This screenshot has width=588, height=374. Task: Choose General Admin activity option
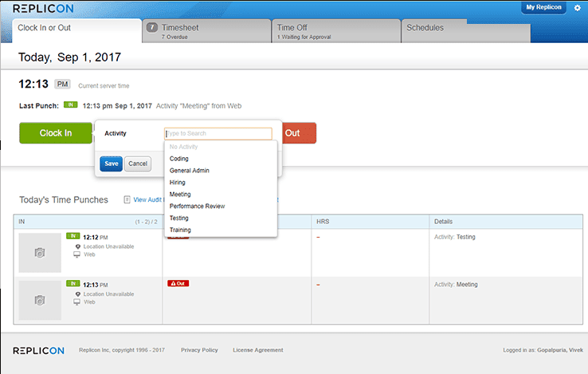click(190, 171)
